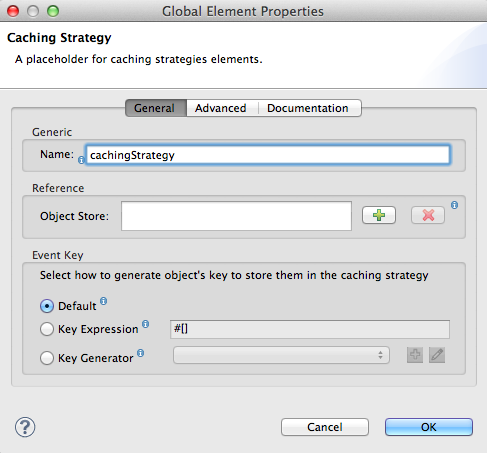Open help via question mark icon
487x453 pixels.
point(25,427)
